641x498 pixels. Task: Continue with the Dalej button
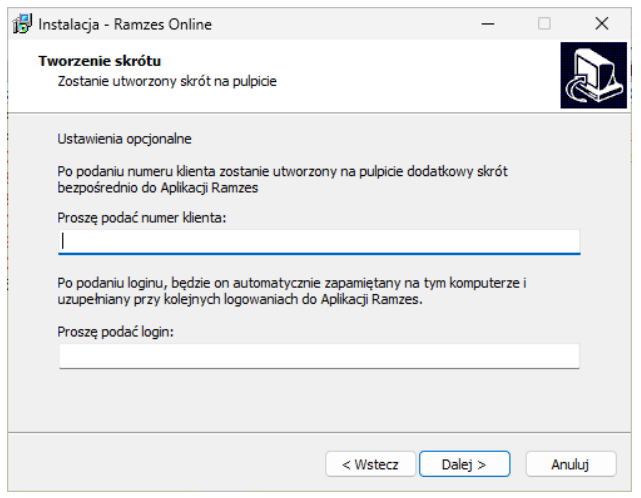pos(464,464)
